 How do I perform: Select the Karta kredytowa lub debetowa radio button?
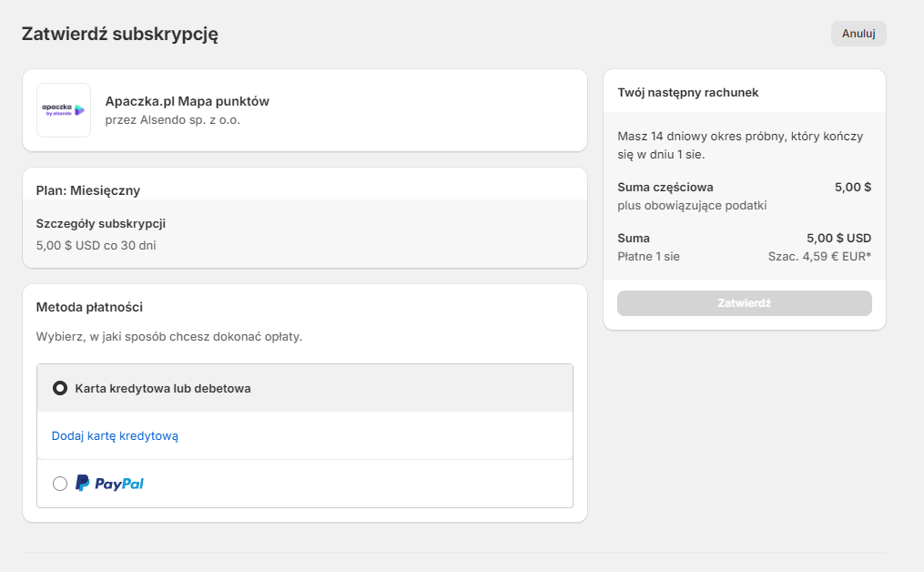pos(60,388)
